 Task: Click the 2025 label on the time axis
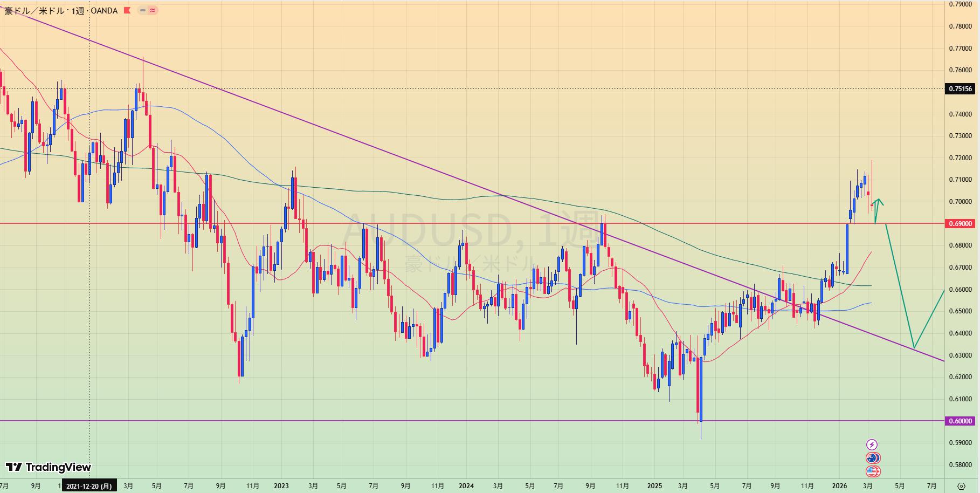click(654, 486)
